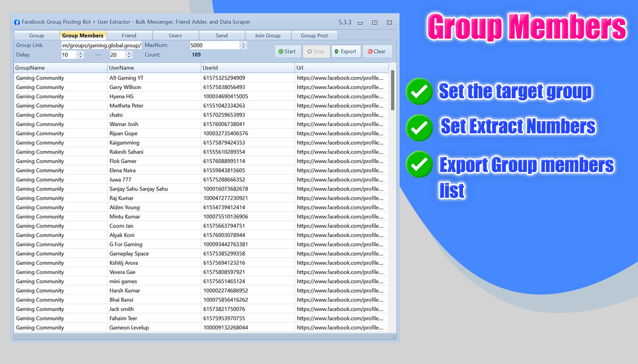The width and height of the screenshot is (638, 364).
Task: Click the Kshitij Arora name
Action: click(x=124, y=263)
